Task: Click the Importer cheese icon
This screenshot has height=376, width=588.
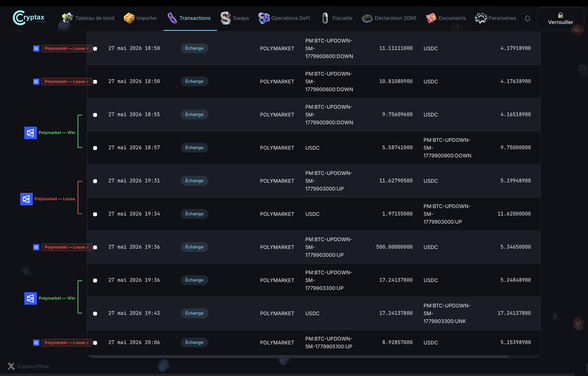Action: 129,18
